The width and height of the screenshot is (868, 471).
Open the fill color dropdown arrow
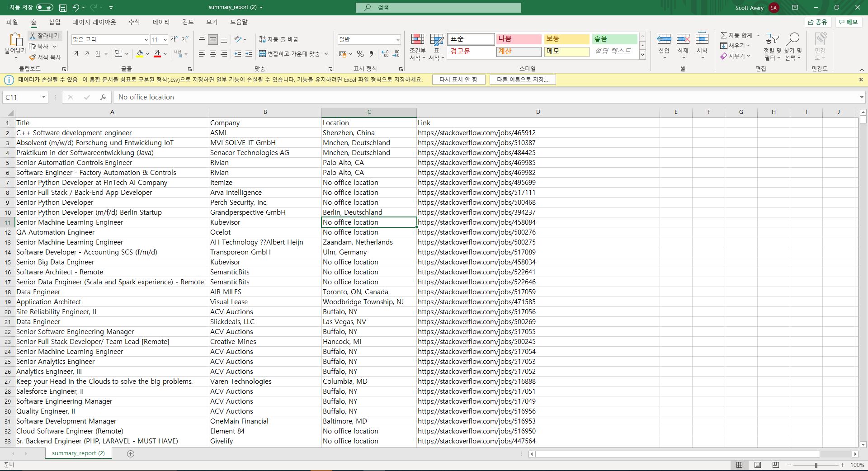click(147, 54)
